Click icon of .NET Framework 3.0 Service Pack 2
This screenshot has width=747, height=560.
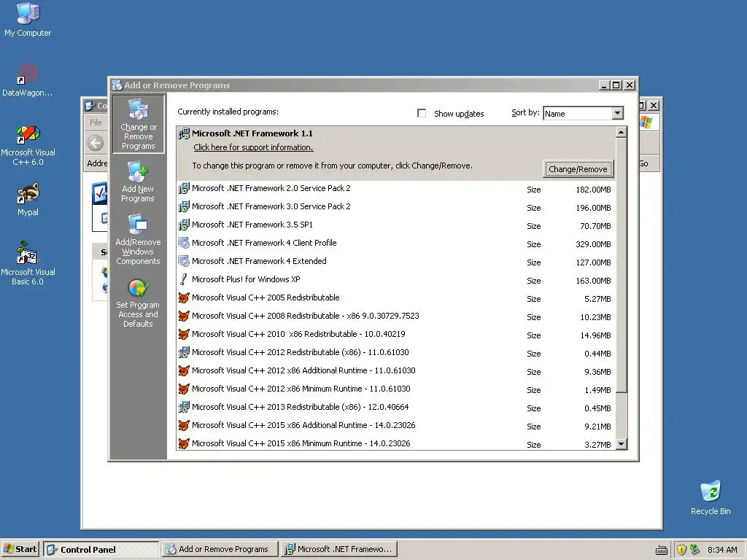(x=184, y=206)
